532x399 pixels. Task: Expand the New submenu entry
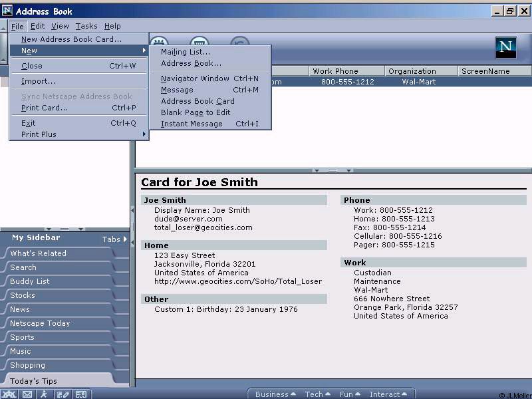click(x=79, y=51)
